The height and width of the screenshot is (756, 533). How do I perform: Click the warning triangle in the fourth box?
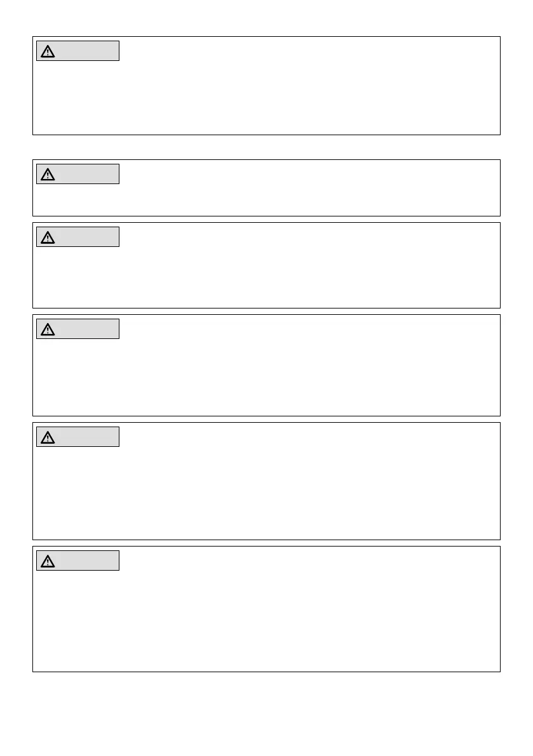pyautogui.click(x=48, y=329)
